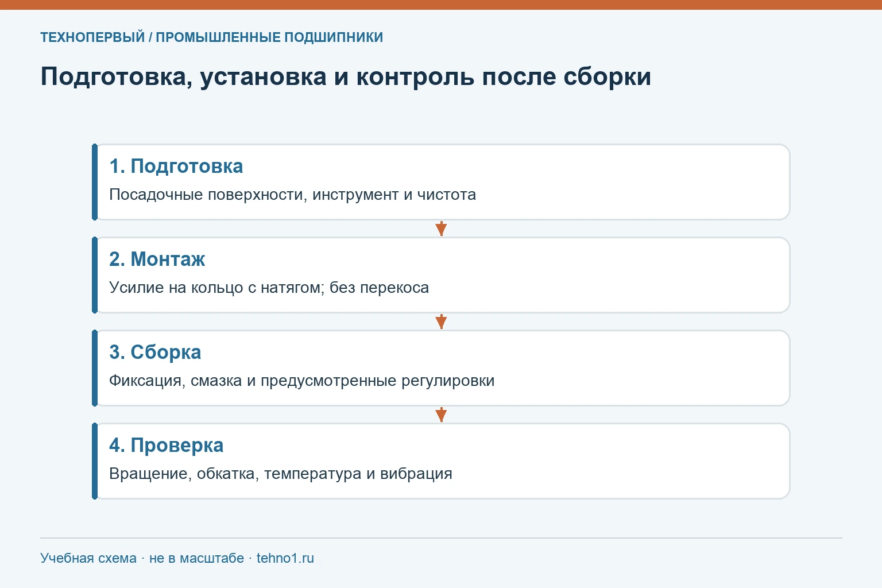The image size is (882, 588).
Task: Click the step heading "1. Подготовка"
Action: click(x=176, y=166)
